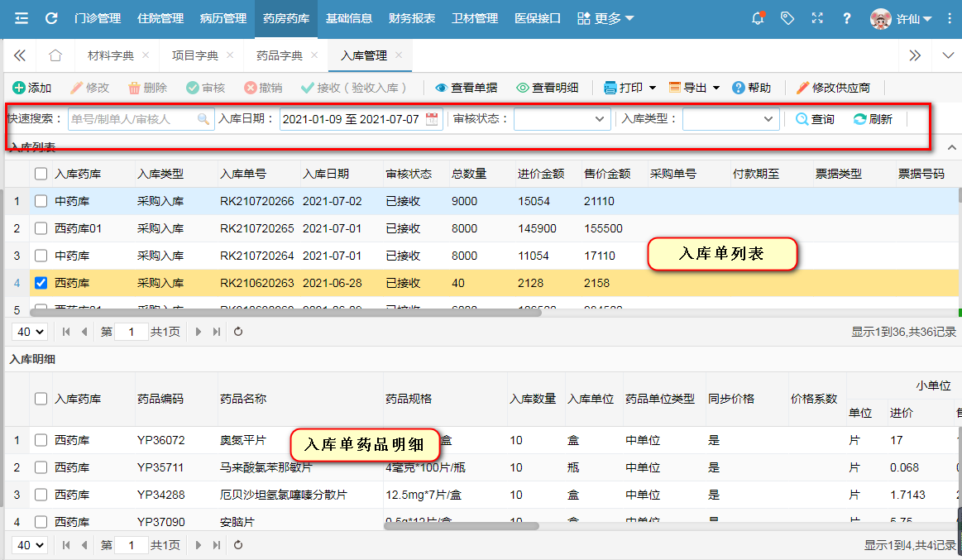962x560 pixels.
Task: Check the box for row 1 中药库
Action: (41, 201)
